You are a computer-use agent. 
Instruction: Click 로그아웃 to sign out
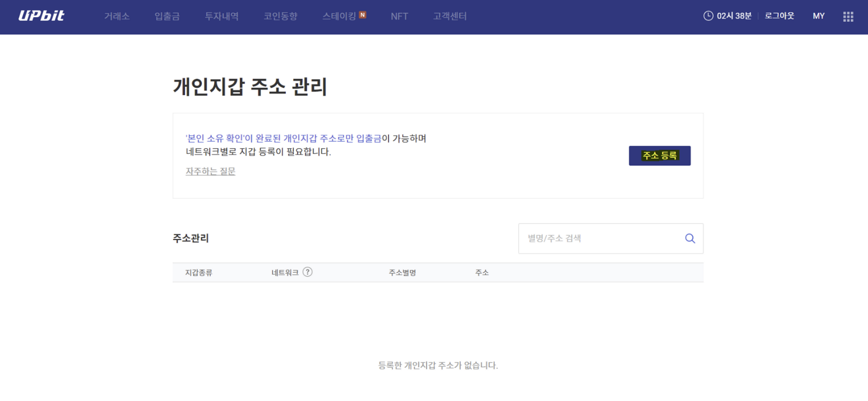(x=779, y=16)
